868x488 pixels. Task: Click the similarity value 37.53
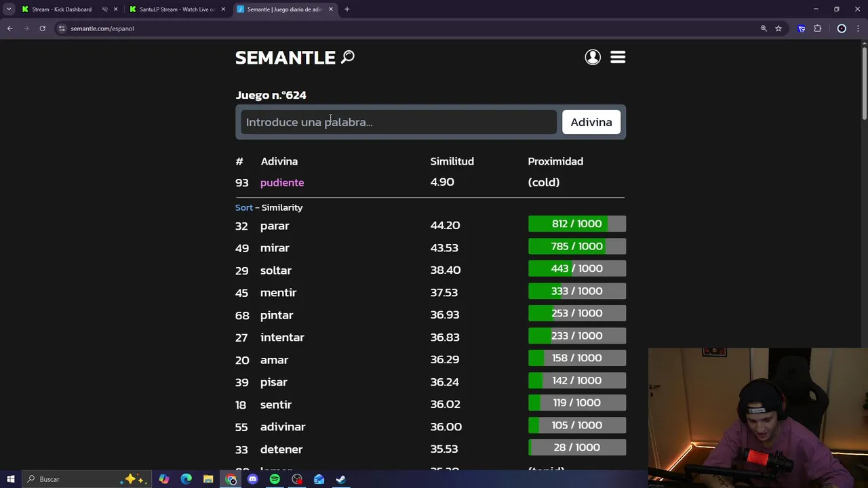(x=444, y=293)
